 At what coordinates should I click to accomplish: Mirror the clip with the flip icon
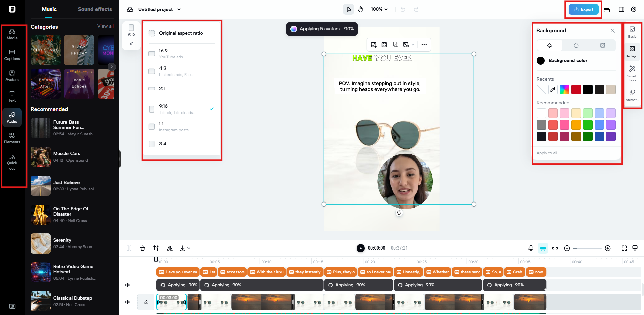coord(170,248)
